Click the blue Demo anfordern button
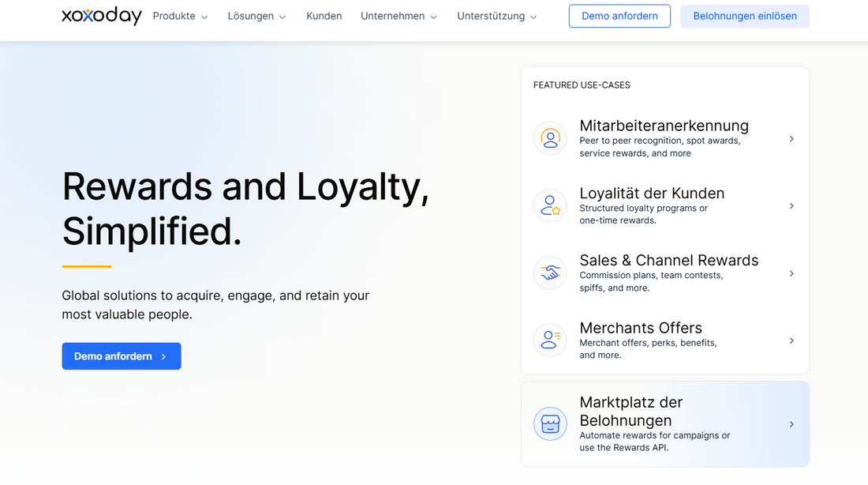The image size is (868, 485). coord(121,355)
